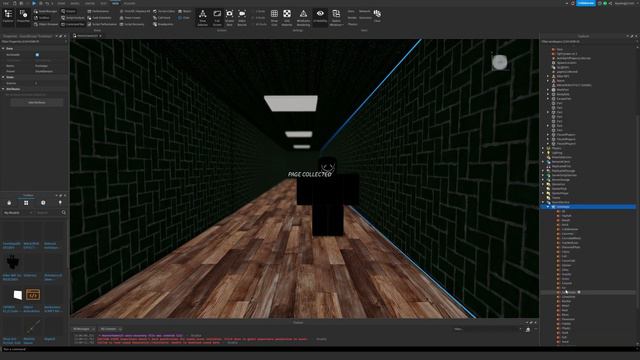Expand ReplicatedStorage in Explorer

[x=544, y=171]
